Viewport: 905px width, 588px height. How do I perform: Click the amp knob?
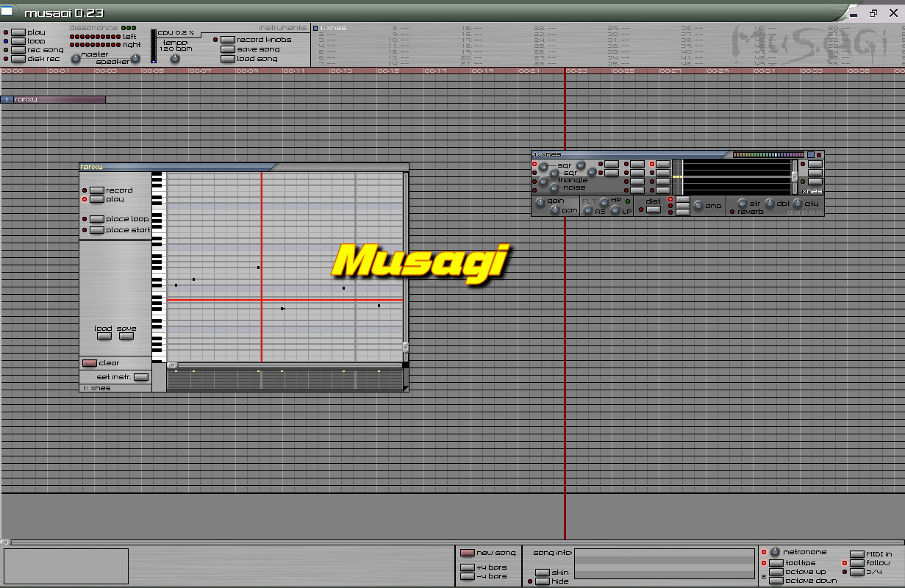pos(698,206)
